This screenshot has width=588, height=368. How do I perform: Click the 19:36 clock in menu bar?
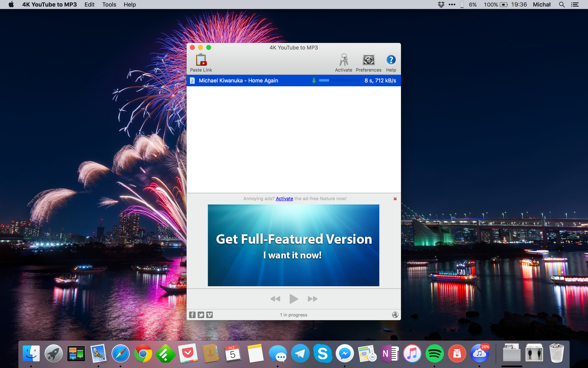519,4
